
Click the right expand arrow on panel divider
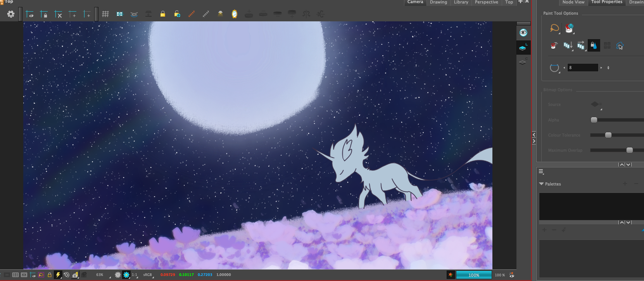(534, 141)
